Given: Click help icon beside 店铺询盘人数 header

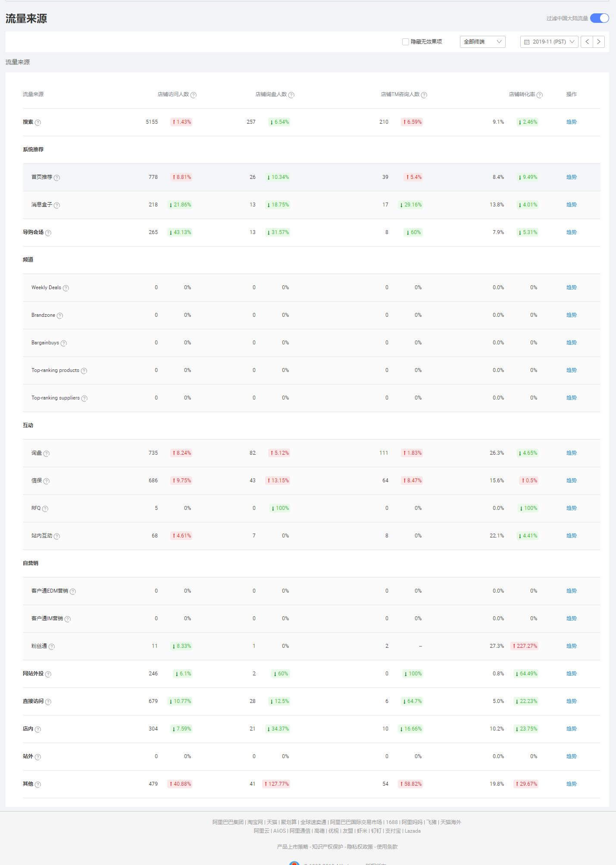Looking at the screenshot, I should pyautogui.click(x=291, y=95).
